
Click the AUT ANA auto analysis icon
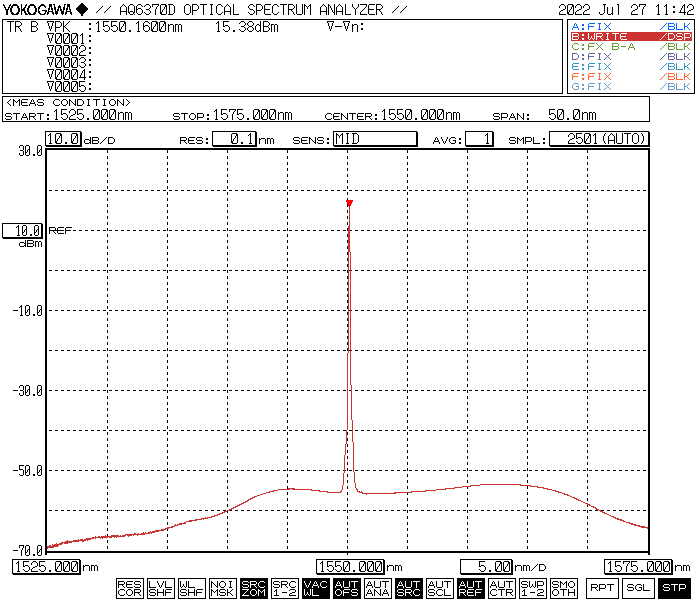pyautogui.click(x=377, y=588)
